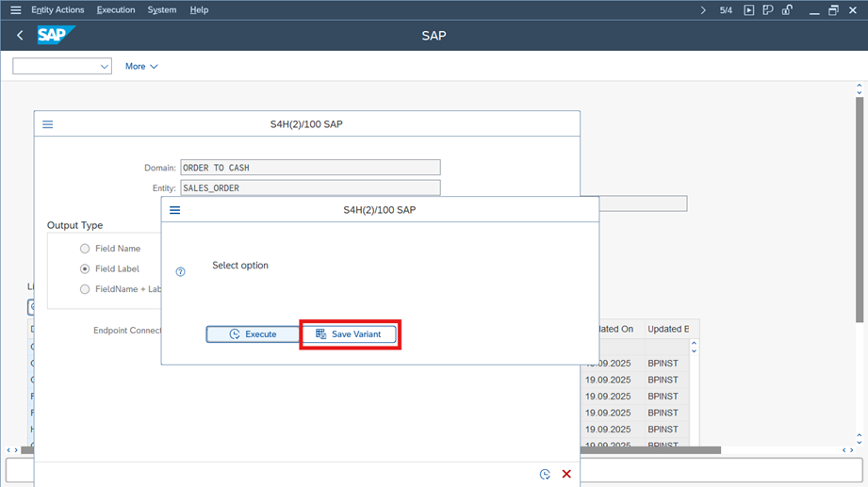Click the play session icon in title bar
Viewport: 868px width, 487px height.
[x=749, y=10]
